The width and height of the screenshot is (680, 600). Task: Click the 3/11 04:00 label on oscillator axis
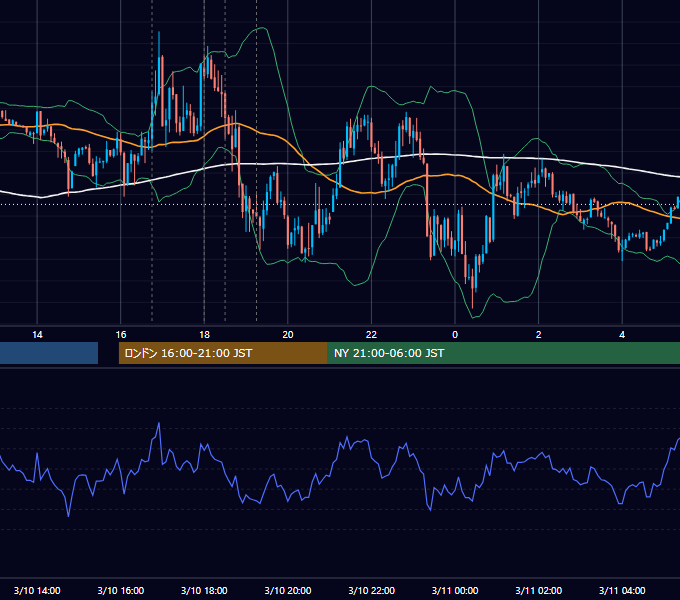[x=622, y=590]
